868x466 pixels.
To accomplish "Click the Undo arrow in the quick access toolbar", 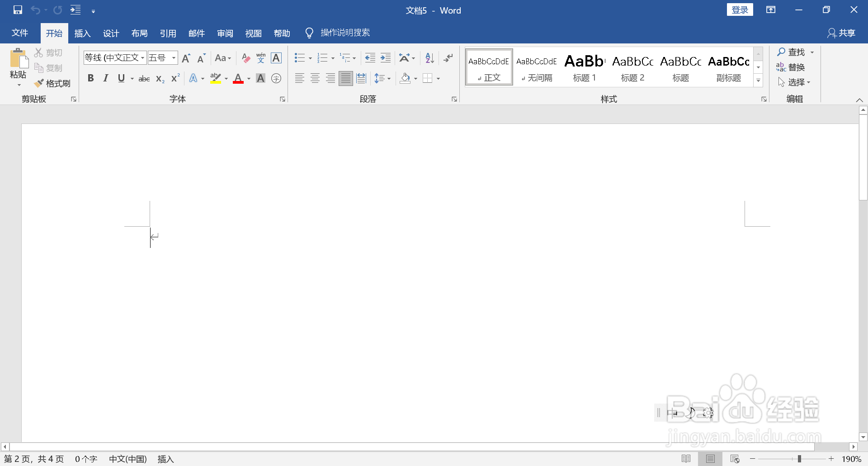I will click(35, 10).
